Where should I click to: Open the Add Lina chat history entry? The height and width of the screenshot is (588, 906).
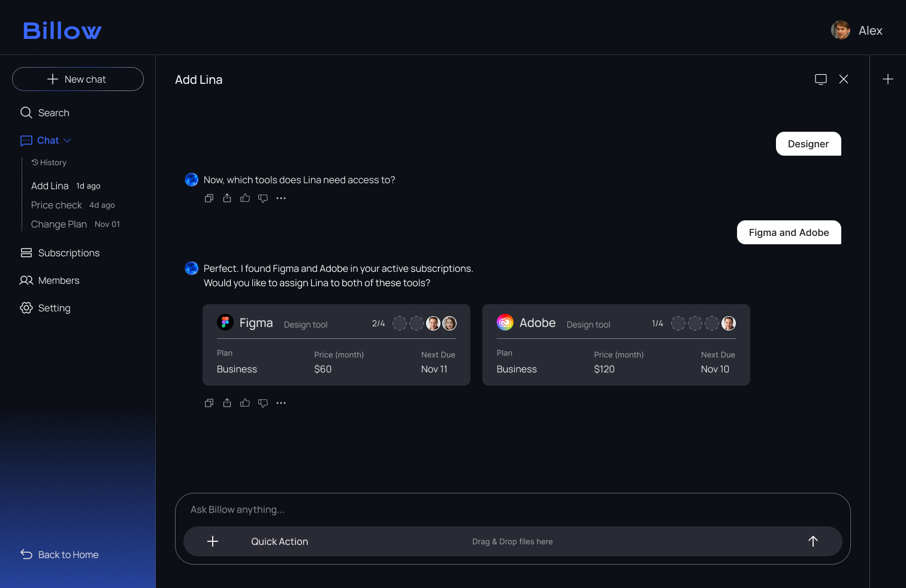[x=66, y=186]
